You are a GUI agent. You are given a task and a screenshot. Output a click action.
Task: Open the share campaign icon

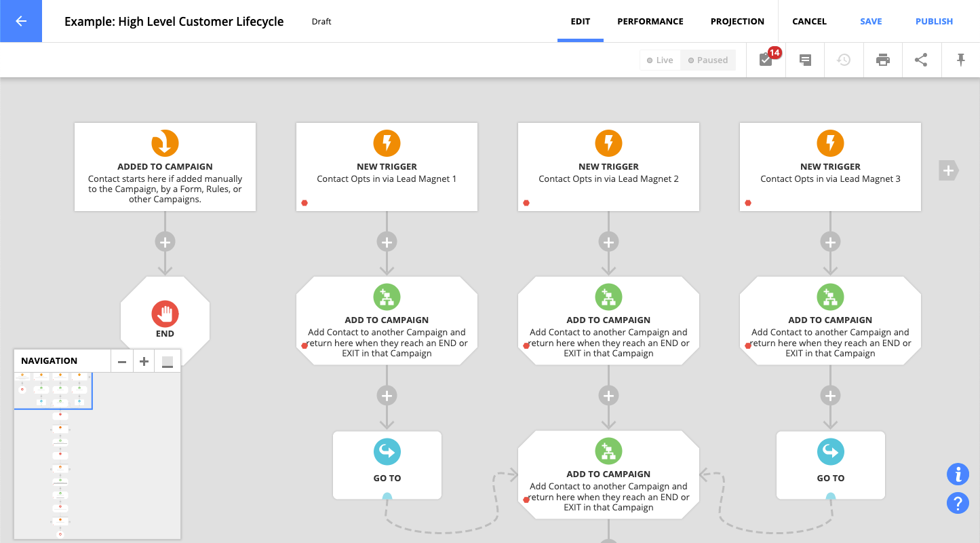(x=921, y=60)
